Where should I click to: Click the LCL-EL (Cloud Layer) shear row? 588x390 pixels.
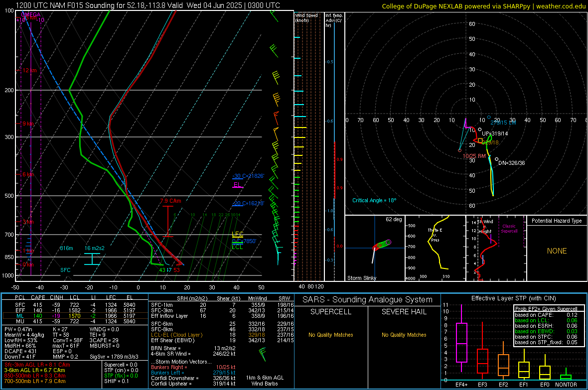click(x=223, y=335)
